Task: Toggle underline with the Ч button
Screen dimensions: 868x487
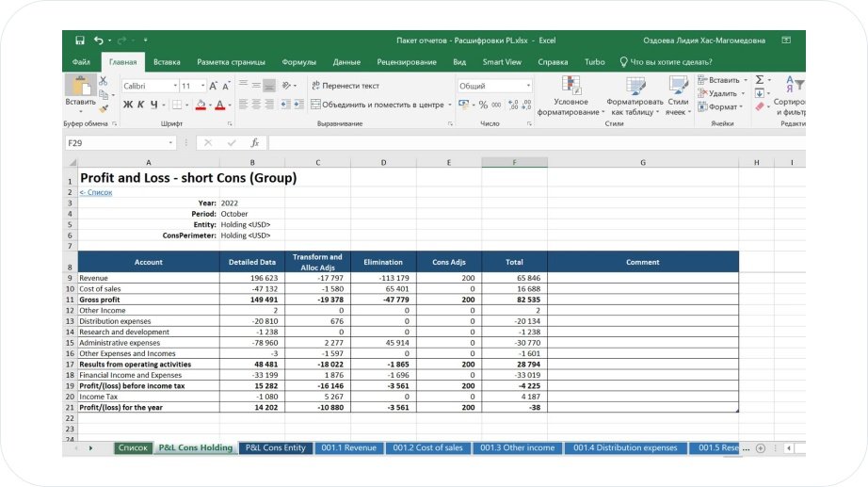Action: (153, 105)
